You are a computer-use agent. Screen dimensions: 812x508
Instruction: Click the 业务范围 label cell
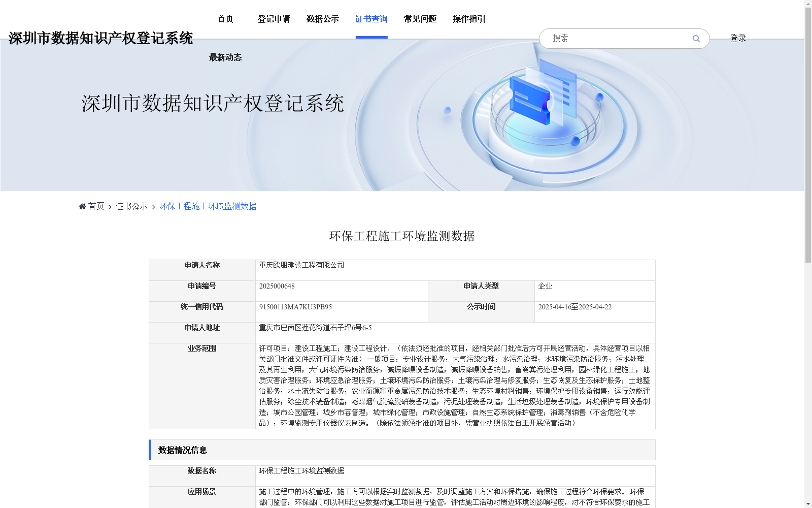(x=202, y=386)
